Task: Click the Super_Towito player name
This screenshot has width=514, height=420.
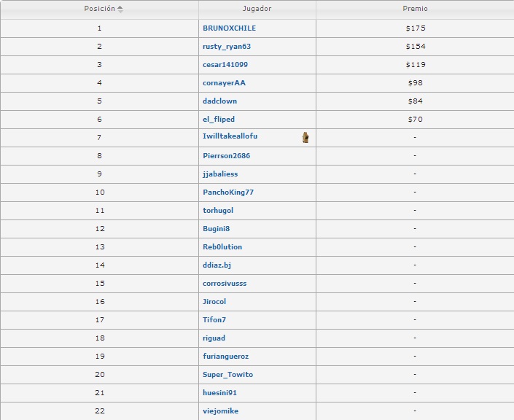Action: (x=227, y=375)
